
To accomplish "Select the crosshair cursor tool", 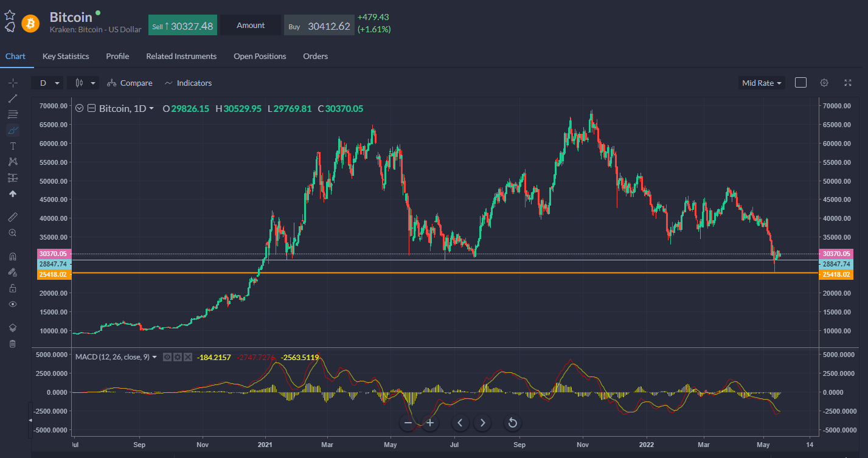I will pos(13,83).
